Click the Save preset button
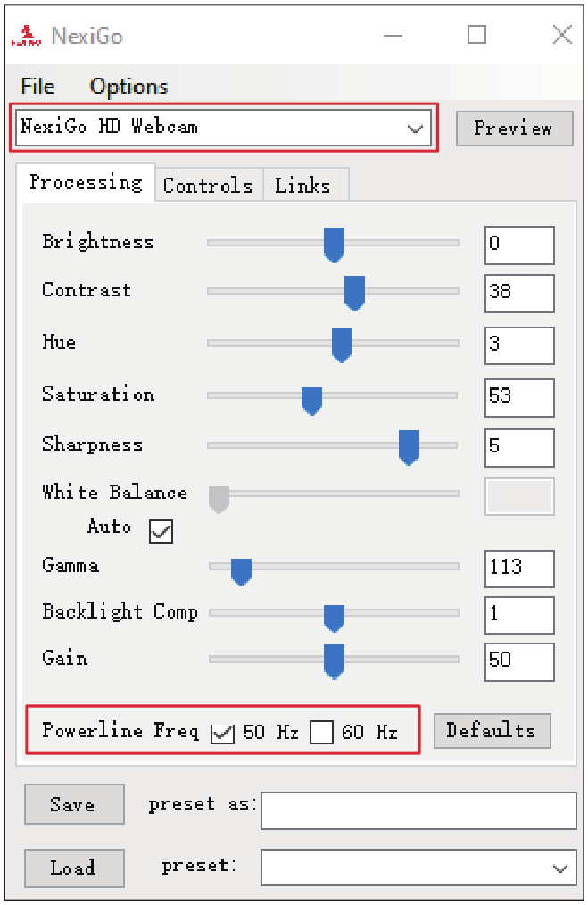This screenshot has width=588, height=905. click(x=74, y=804)
